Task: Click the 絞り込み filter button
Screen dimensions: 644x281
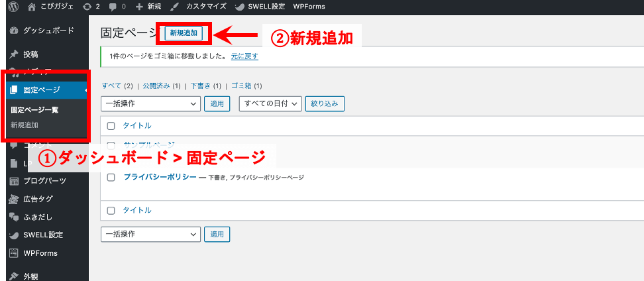Action: pos(325,104)
